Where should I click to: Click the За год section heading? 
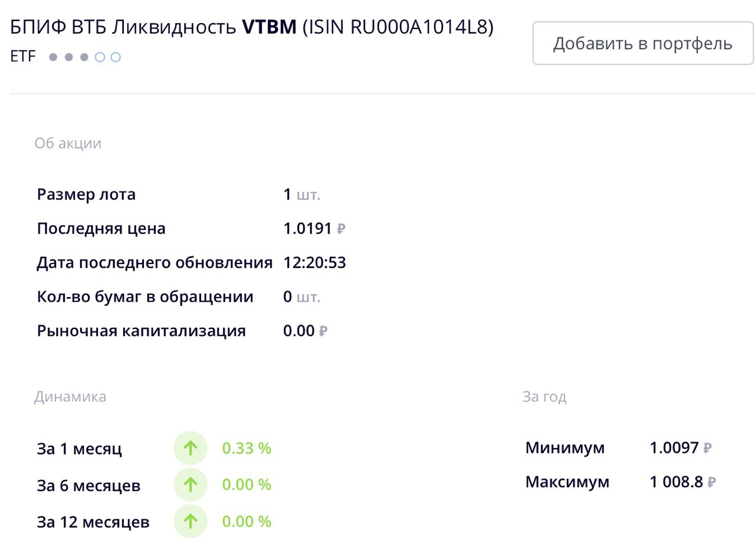(x=544, y=397)
